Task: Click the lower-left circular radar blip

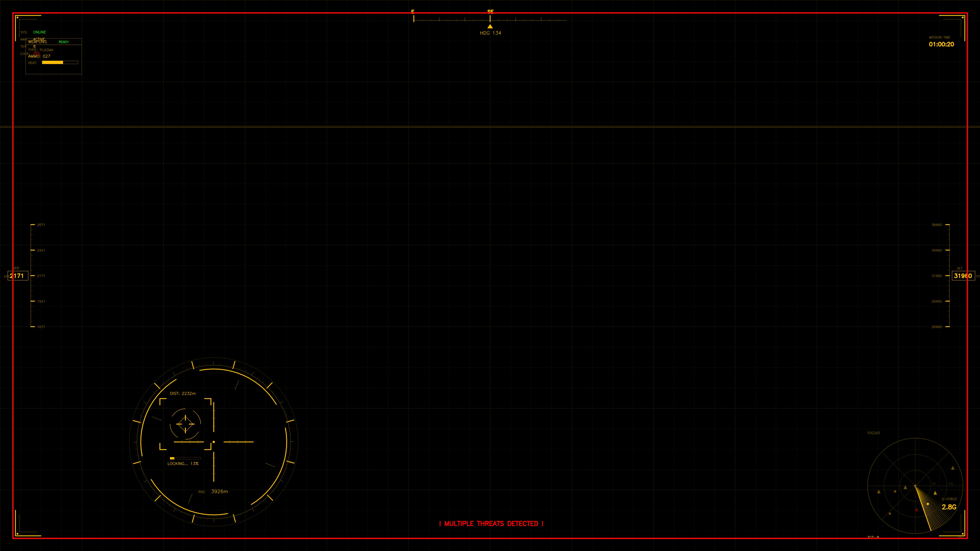Action: pos(889,514)
